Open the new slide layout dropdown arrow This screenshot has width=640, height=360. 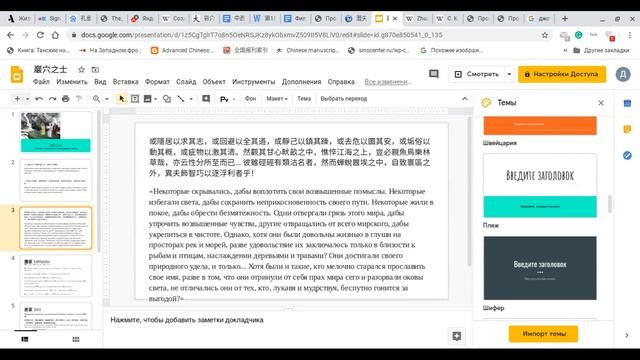pyautogui.click(x=27, y=99)
